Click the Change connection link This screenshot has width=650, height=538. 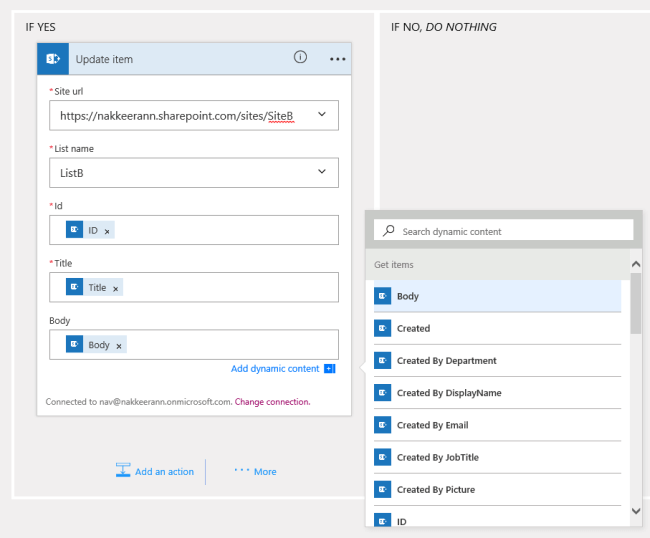272,402
